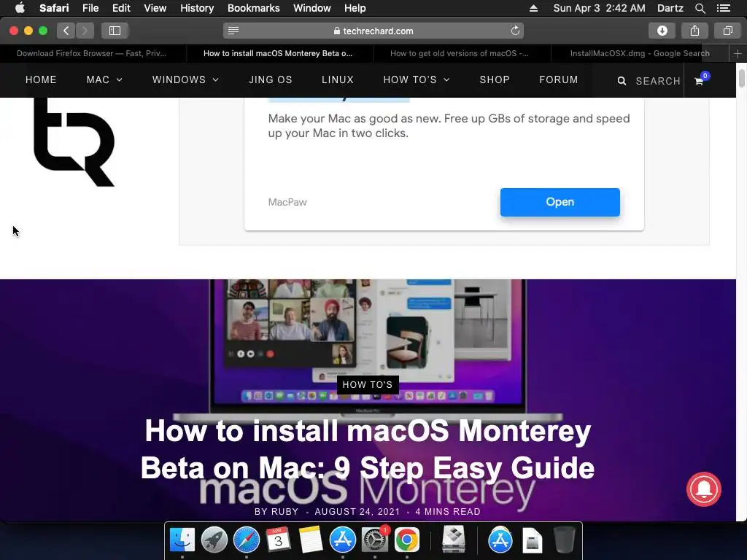This screenshot has width=747, height=560.
Task: Launch Launchpad from the Dock
Action: 214,540
